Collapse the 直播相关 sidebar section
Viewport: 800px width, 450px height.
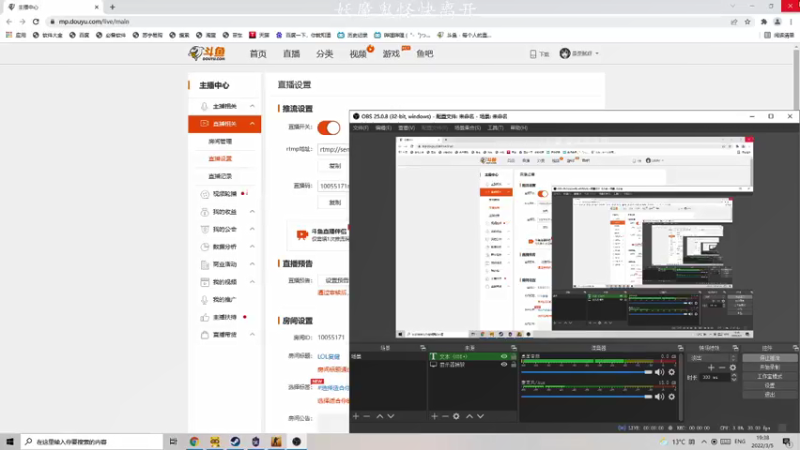point(252,123)
